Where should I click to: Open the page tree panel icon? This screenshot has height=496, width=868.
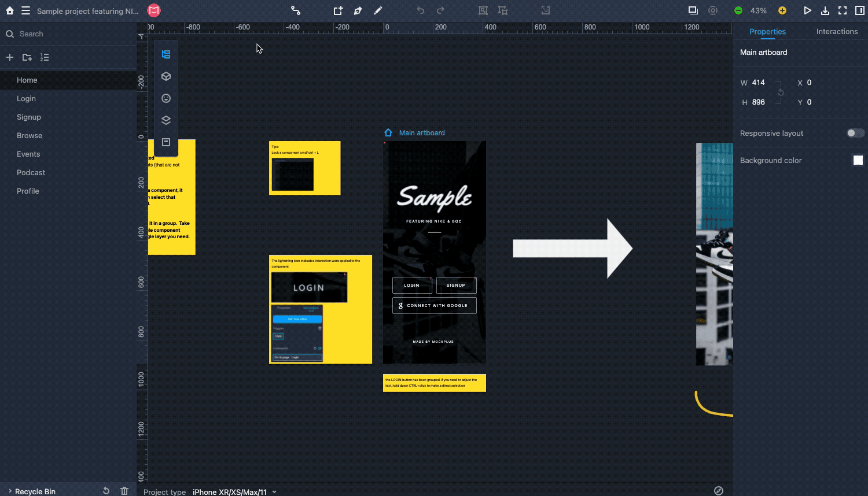tap(166, 54)
